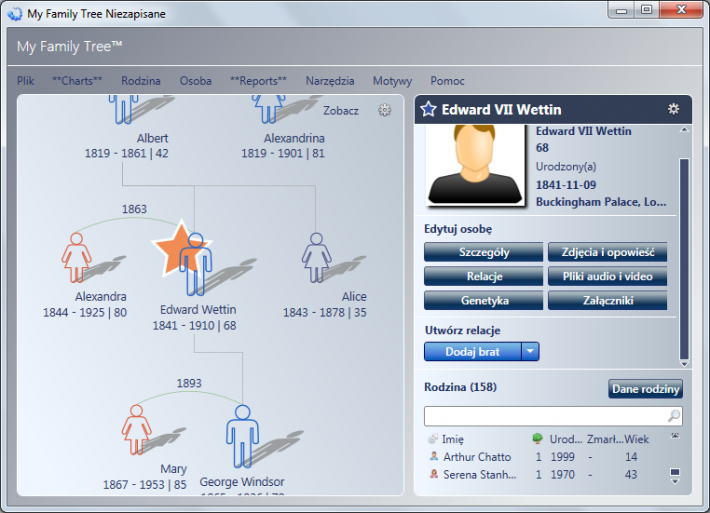Sort by the Wiek column header
The height and width of the screenshot is (513, 710).
coord(637,439)
